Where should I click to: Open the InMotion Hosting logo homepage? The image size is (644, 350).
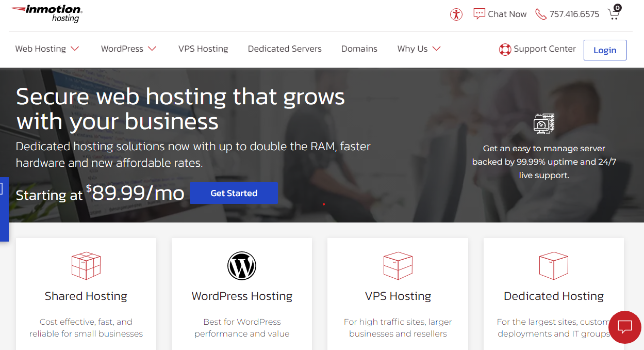click(x=46, y=13)
